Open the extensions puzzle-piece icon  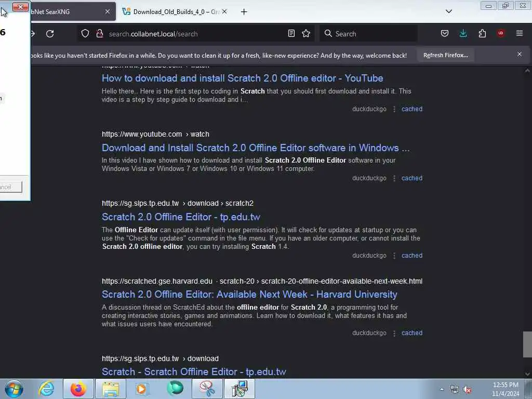coord(482,33)
